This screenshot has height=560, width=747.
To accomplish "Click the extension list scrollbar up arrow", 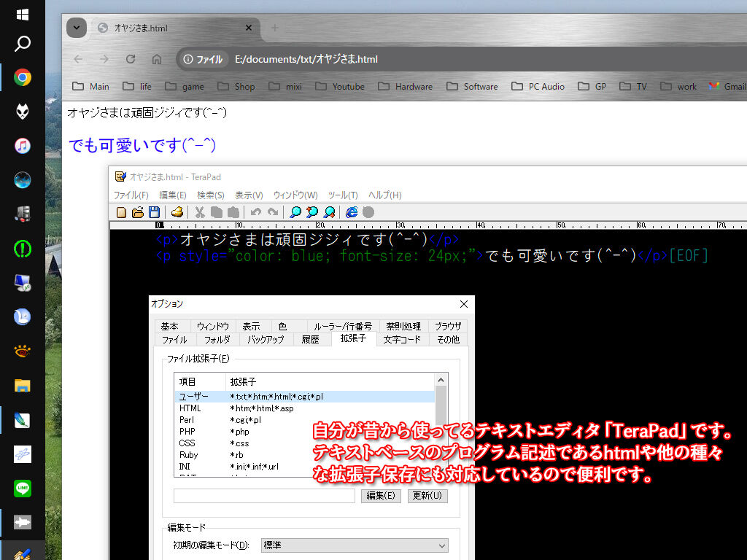I will click(441, 380).
